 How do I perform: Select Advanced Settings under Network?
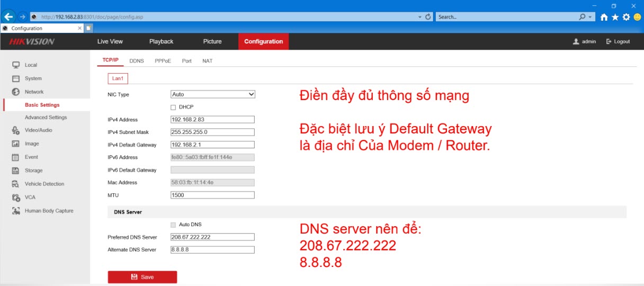click(x=46, y=118)
